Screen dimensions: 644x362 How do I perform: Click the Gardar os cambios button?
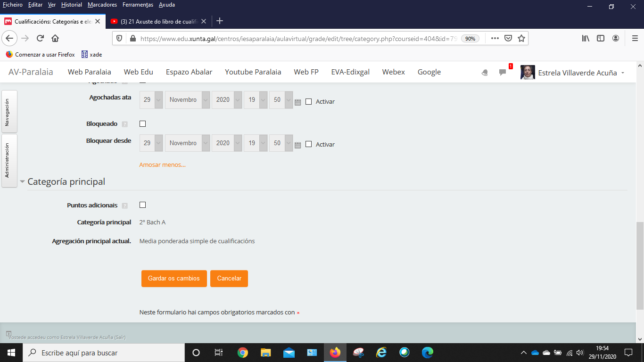coord(173,279)
